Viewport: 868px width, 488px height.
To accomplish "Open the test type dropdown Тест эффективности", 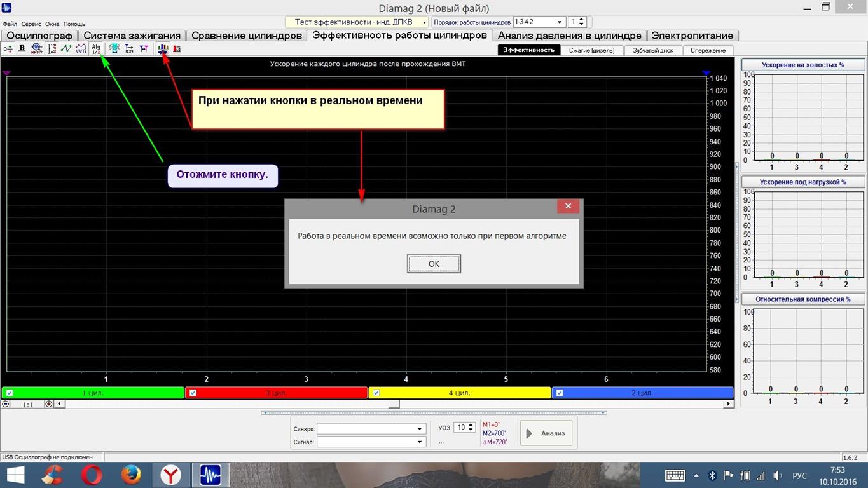I will click(x=357, y=22).
